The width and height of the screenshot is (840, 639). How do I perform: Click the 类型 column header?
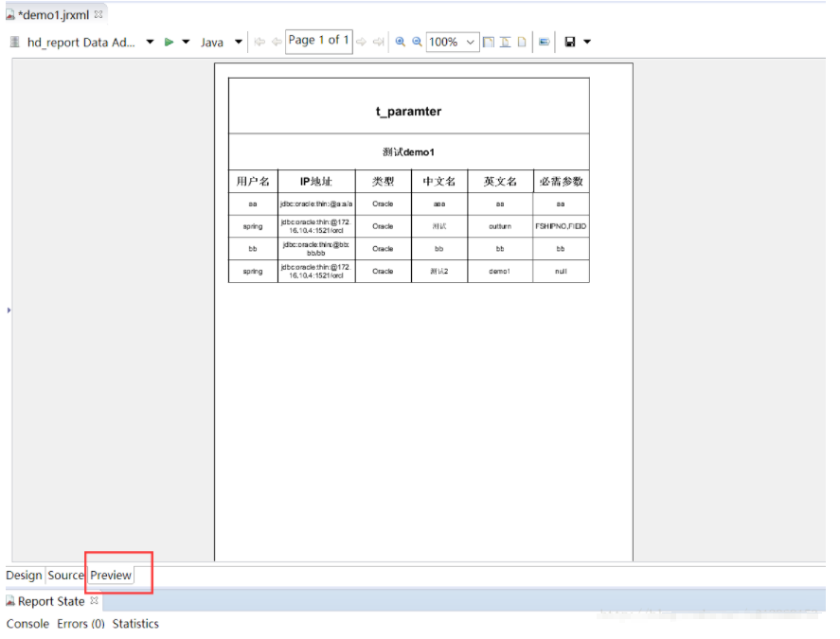click(x=383, y=181)
